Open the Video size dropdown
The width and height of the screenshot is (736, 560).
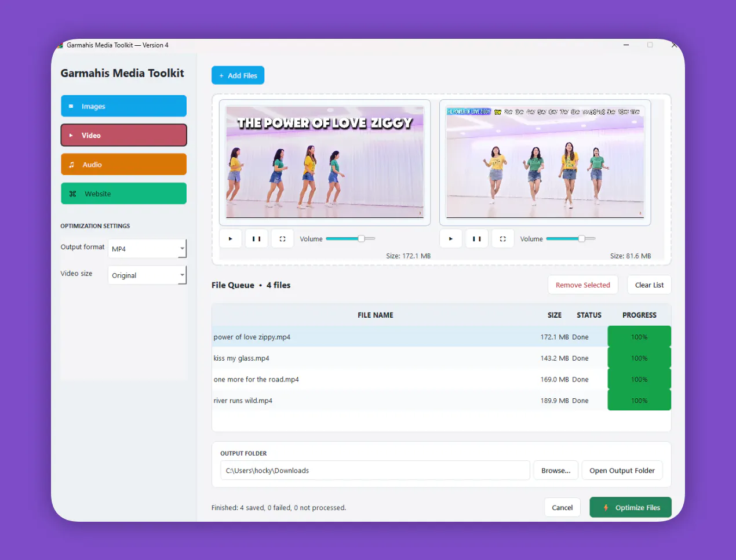click(x=147, y=275)
